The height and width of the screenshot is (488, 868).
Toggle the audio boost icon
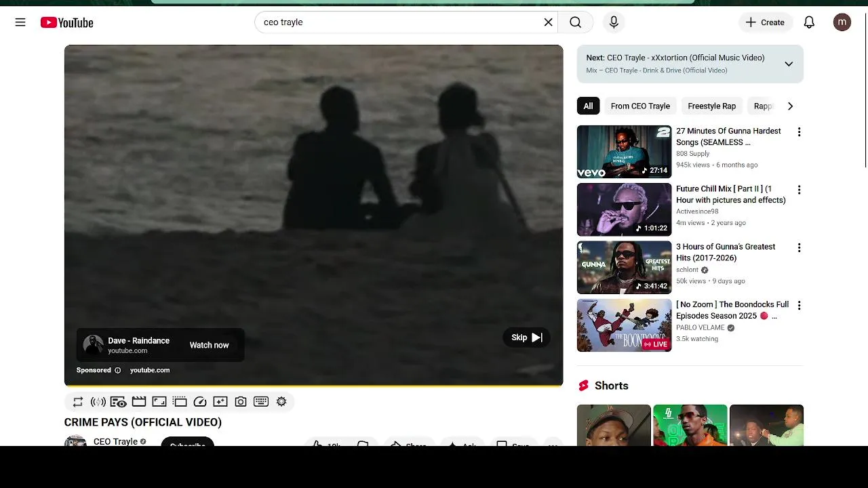tap(98, 402)
